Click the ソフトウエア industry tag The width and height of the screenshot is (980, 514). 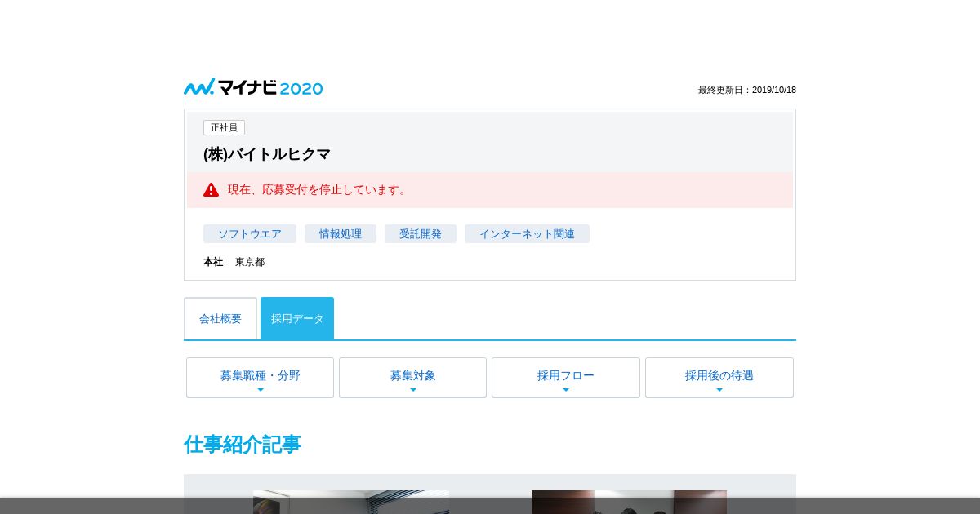[250, 234]
